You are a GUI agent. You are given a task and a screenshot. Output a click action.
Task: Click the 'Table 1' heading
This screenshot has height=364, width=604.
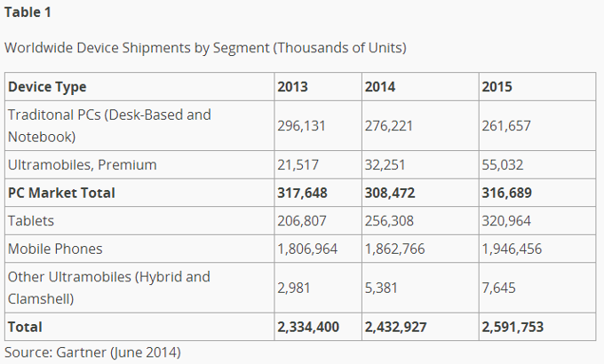[28, 12]
